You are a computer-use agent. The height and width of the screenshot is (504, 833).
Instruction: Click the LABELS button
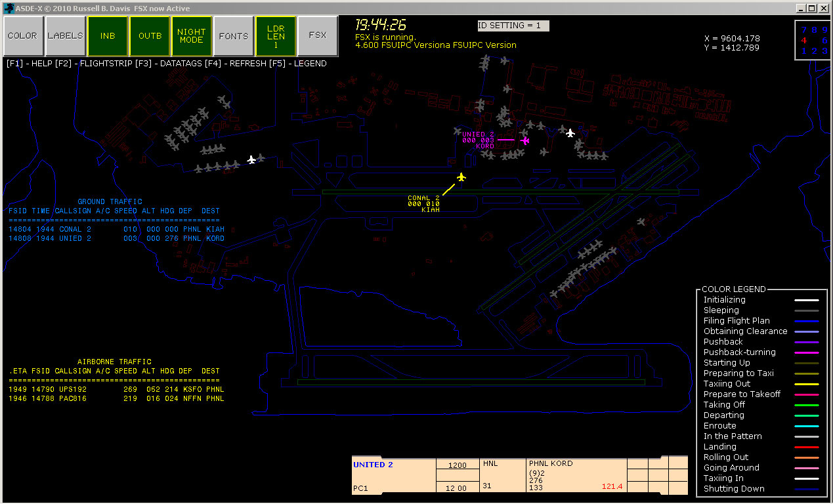pyautogui.click(x=65, y=36)
